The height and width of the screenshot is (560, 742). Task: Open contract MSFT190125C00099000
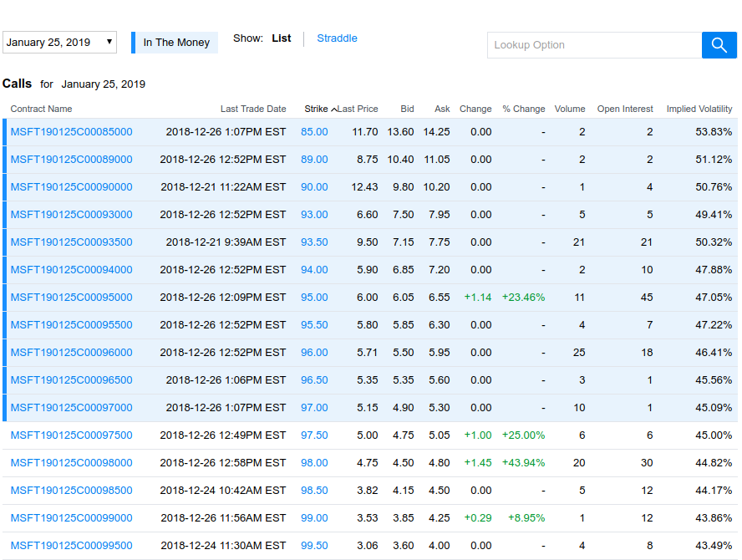point(72,518)
